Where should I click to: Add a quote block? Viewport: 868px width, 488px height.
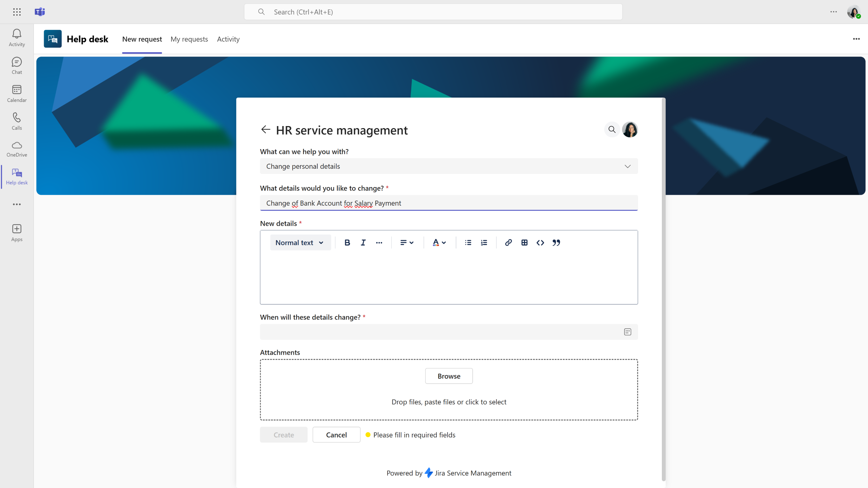coord(556,243)
